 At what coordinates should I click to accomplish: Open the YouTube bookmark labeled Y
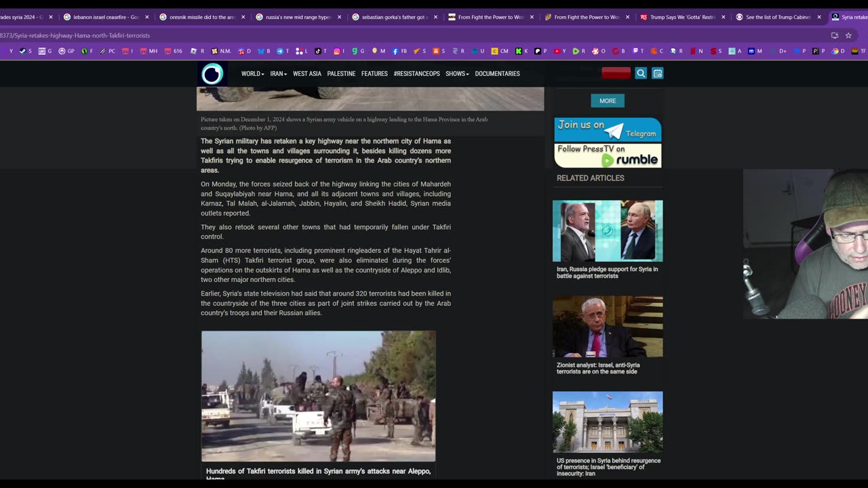[x=559, y=51]
